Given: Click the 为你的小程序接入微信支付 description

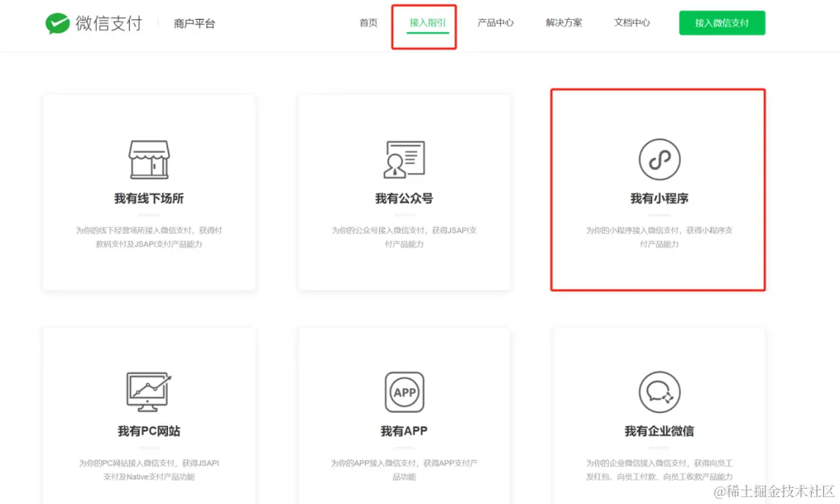Looking at the screenshot, I should pyautogui.click(x=660, y=237).
